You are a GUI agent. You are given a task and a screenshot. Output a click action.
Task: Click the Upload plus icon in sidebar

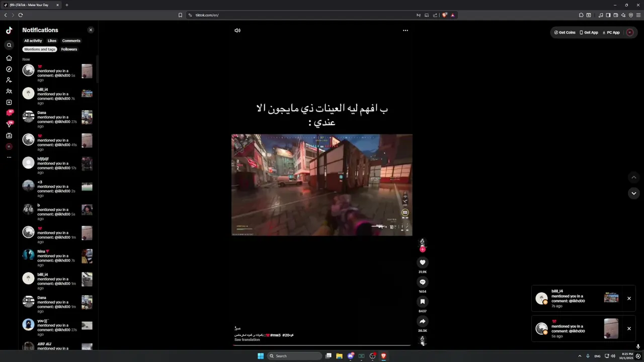(x=9, y=102)
